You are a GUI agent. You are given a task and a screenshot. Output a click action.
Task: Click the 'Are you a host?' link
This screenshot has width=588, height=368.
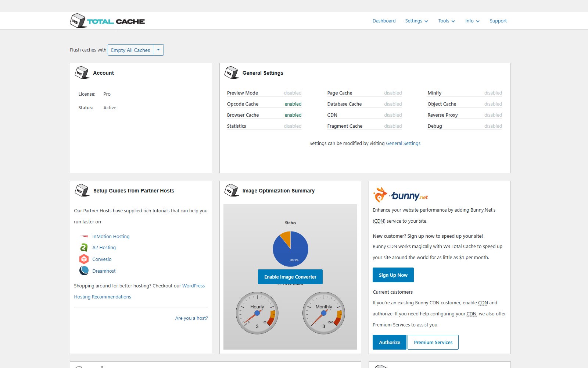tap(191, 318)
